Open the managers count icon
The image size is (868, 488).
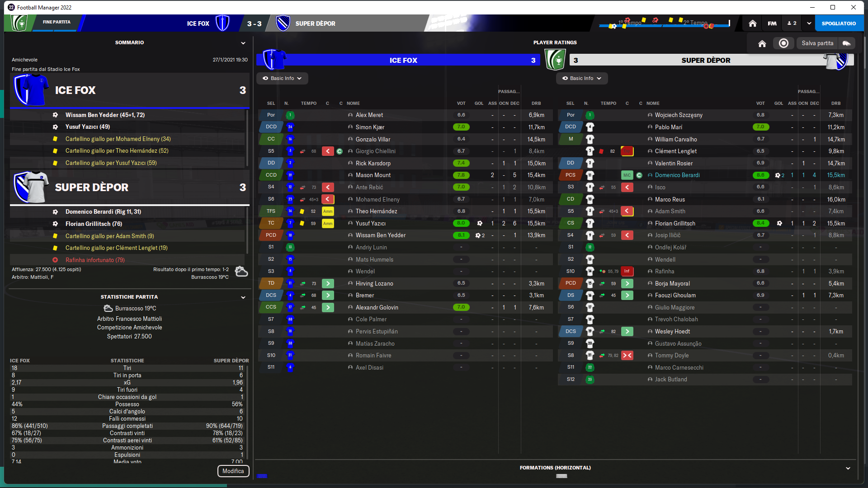pyautogui.click(x=792, y=23)
